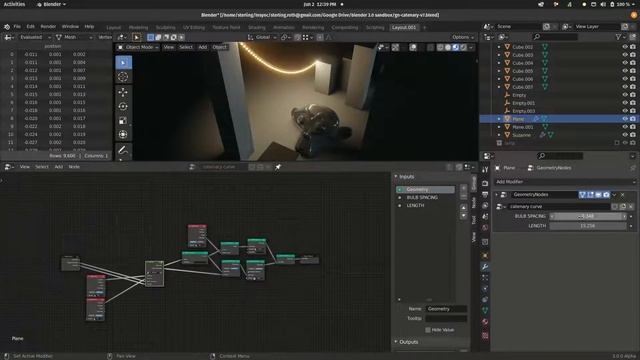Open the Render properties tab icon
Viewport: 640px width, 360px height.
point(485,183)
